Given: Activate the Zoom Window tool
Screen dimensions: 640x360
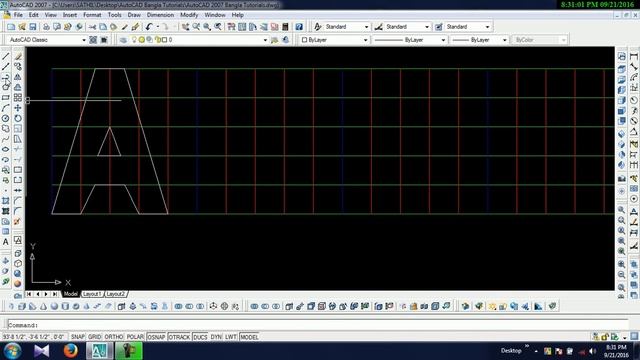Looking at the screenshot, I should pos(207,27).
